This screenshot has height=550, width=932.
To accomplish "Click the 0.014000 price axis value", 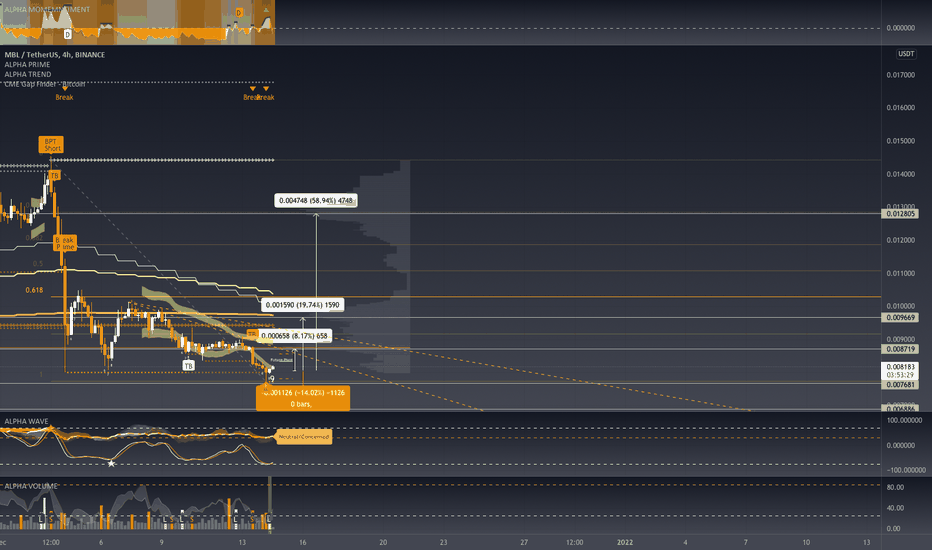I will 900,174.
